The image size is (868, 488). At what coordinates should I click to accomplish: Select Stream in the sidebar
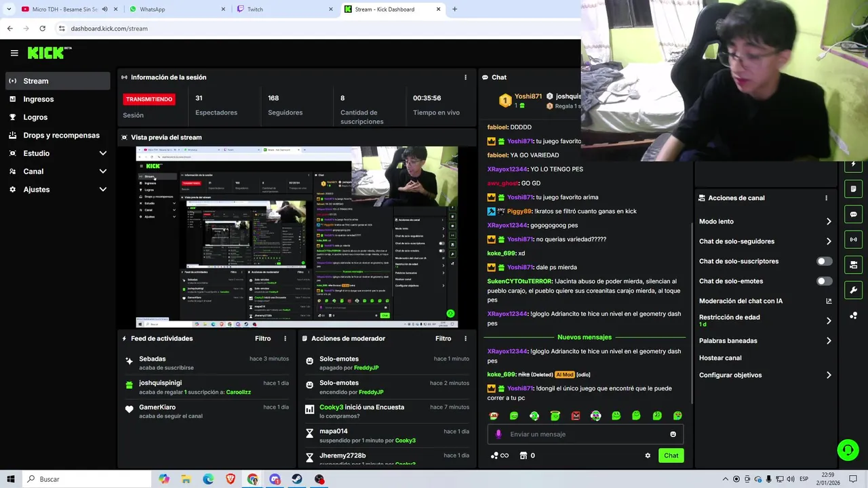coord(58,81)
